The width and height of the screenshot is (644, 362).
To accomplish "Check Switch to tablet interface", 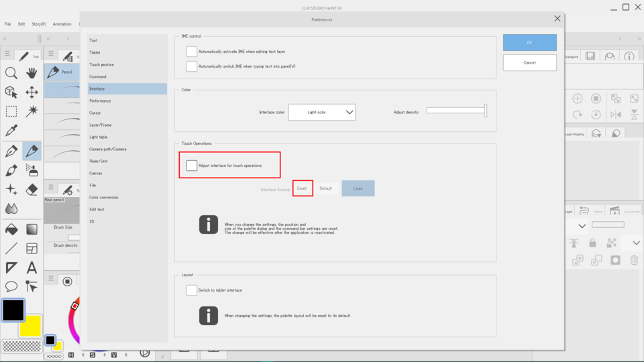I will pyautogui.click(x=191, y=290).
